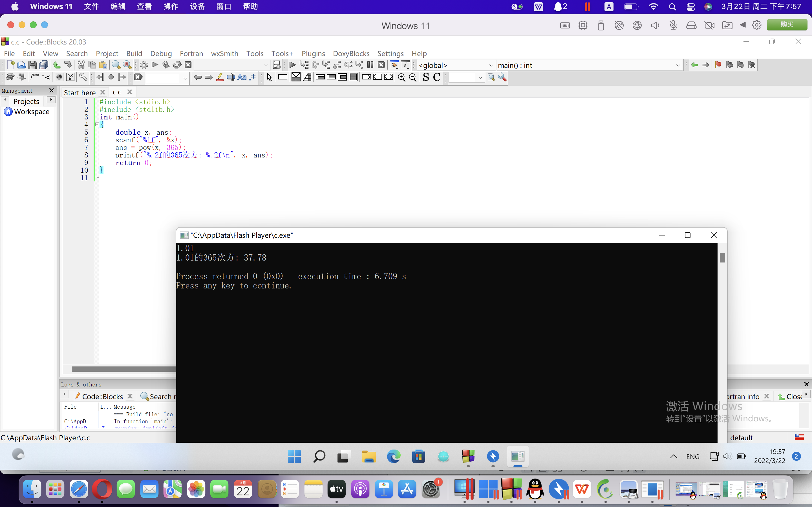The width and height of the screenshot is (812, 507).
Task: Click the Save file floppy icon
Action: point(32,65)
